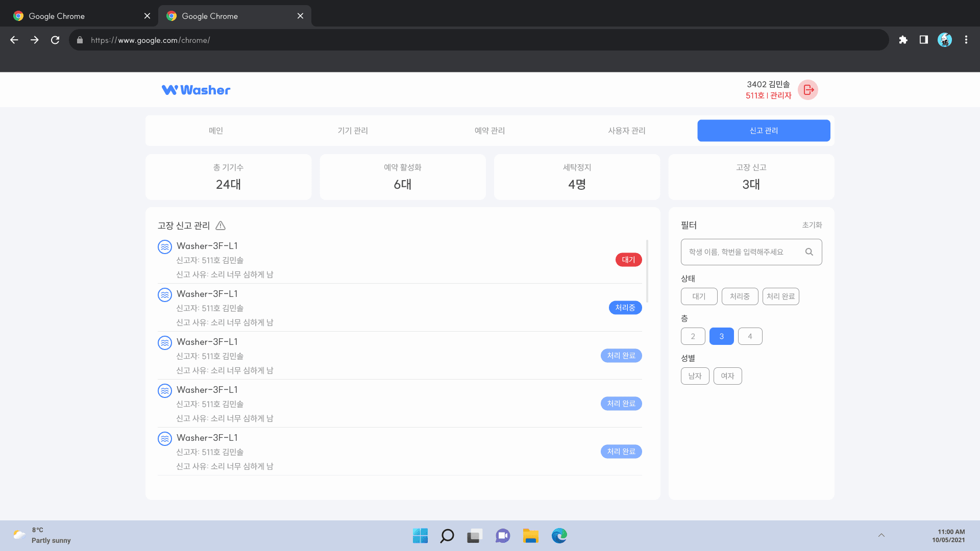Image resolution: width=980 pixels, height=551 pixels.
Task: Show hidden system tray icons
Action: click(x=881, y=535)
